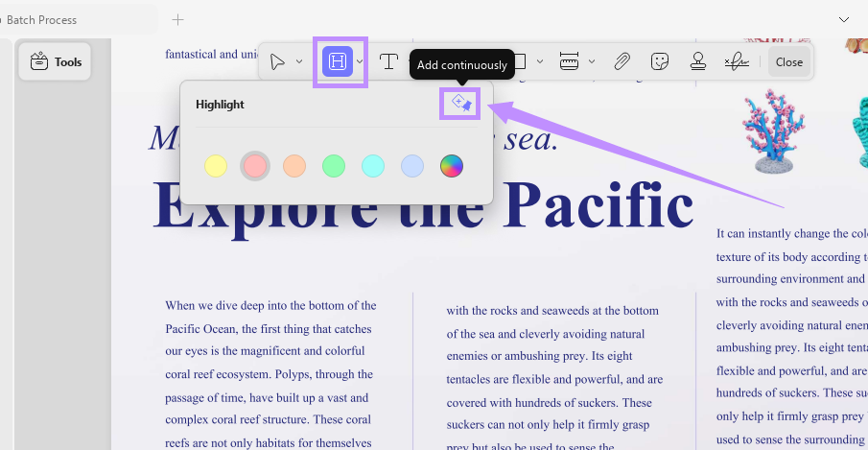Screen dimensions: 868x450
Task: Pick the light blue highlight color
Action: [412, 166]
